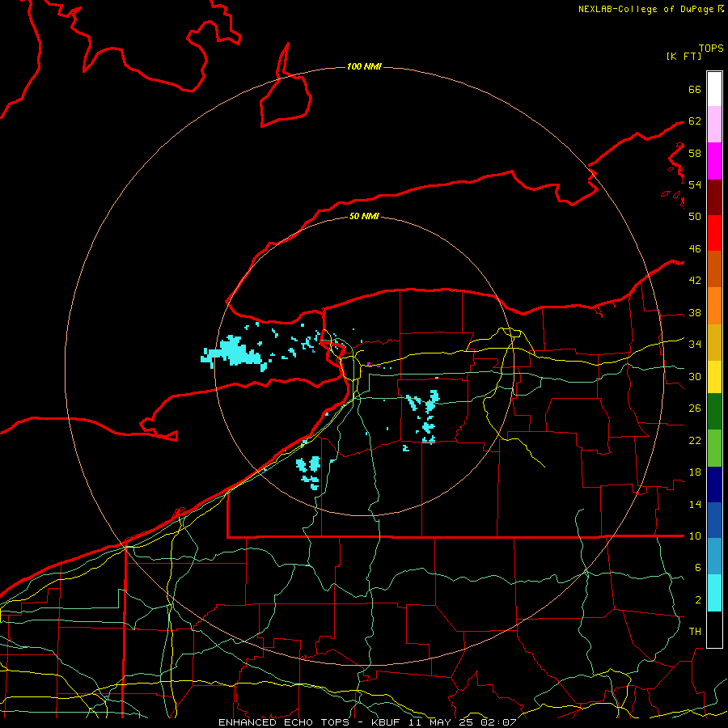Screen dimensions: 728x728
Task: Click the [K FT] units label
Action: (684, 56)
